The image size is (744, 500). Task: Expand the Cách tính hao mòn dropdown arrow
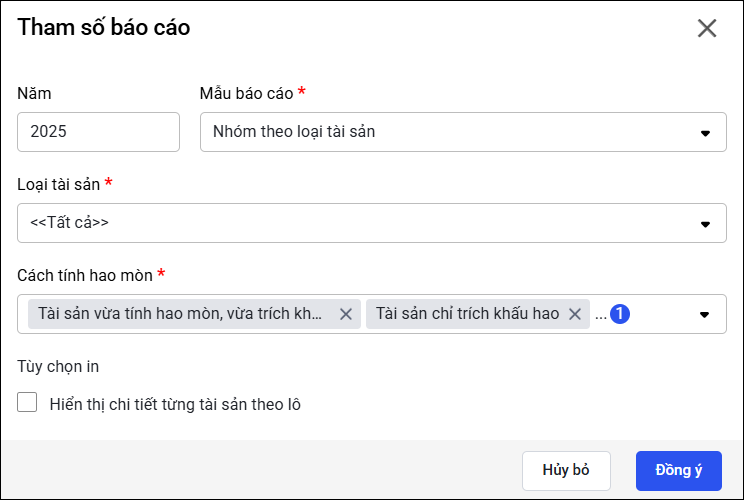pos(705,314)
